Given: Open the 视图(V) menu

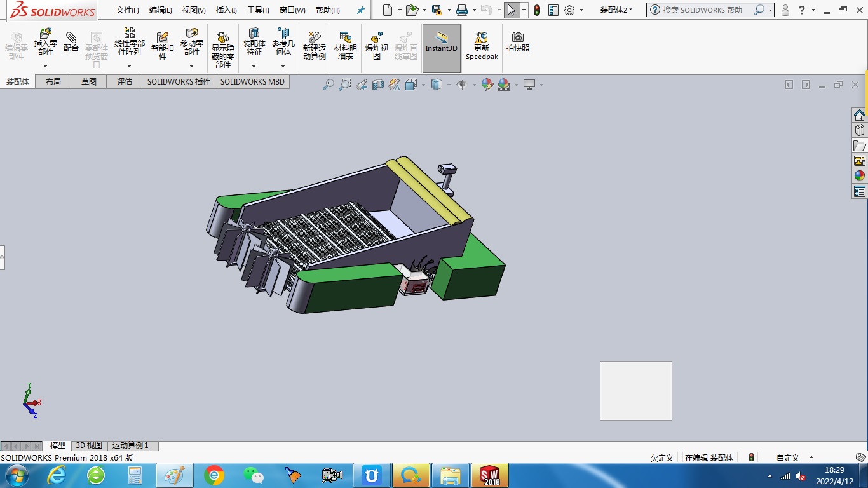Looking at the screenshot, I should [194, 10].
